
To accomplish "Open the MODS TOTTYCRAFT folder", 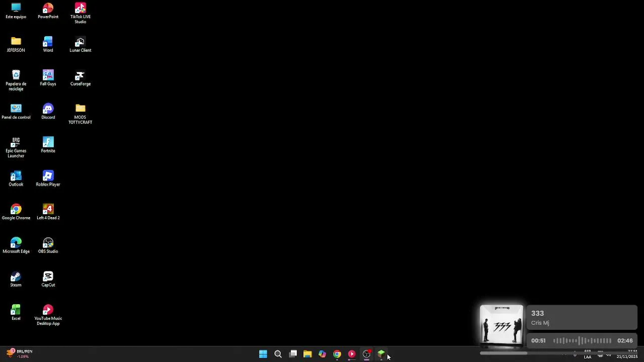I will click(x=80, y=114).
